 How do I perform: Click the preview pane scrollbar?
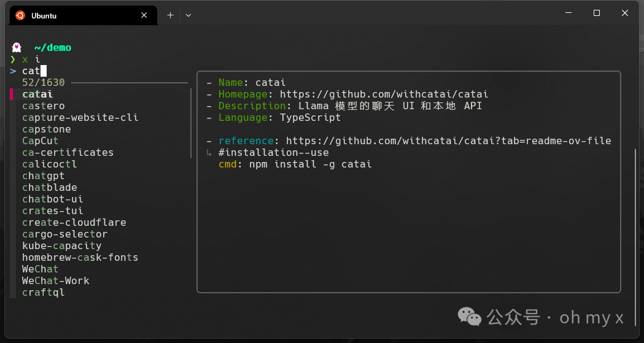point(636,215)
